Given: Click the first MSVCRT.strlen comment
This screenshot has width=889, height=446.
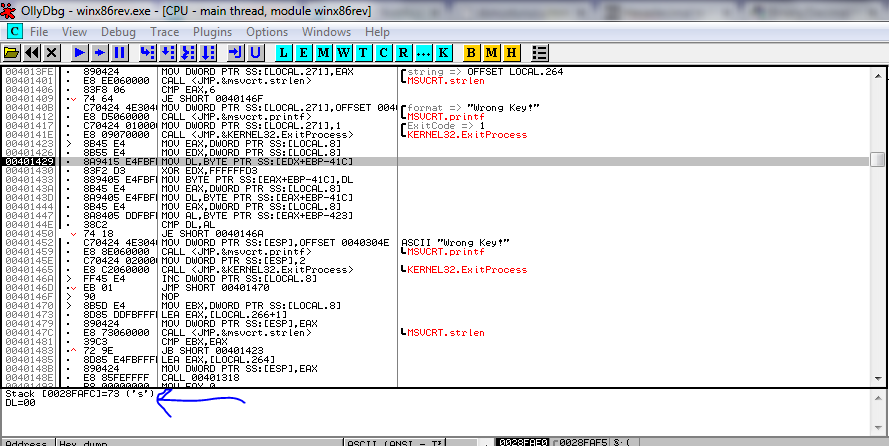Looking at the screenshot, I should coord(446,81).
